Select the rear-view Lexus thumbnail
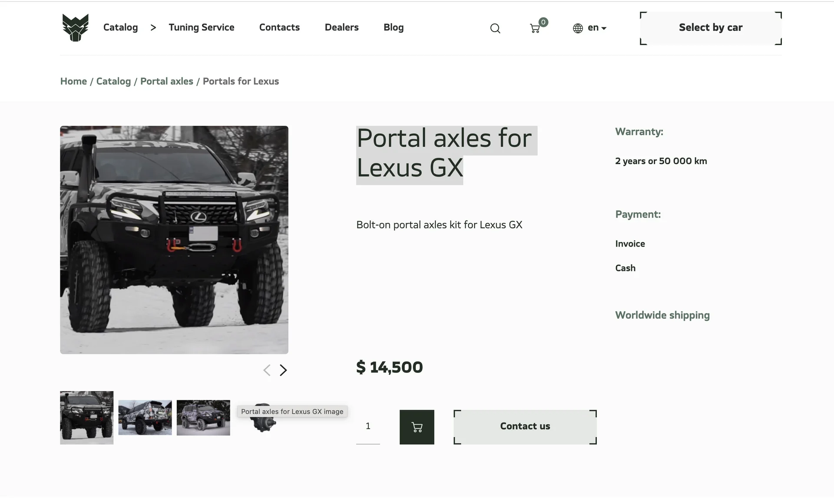This screenshot has width=834, height=504. tap(145, 417)
